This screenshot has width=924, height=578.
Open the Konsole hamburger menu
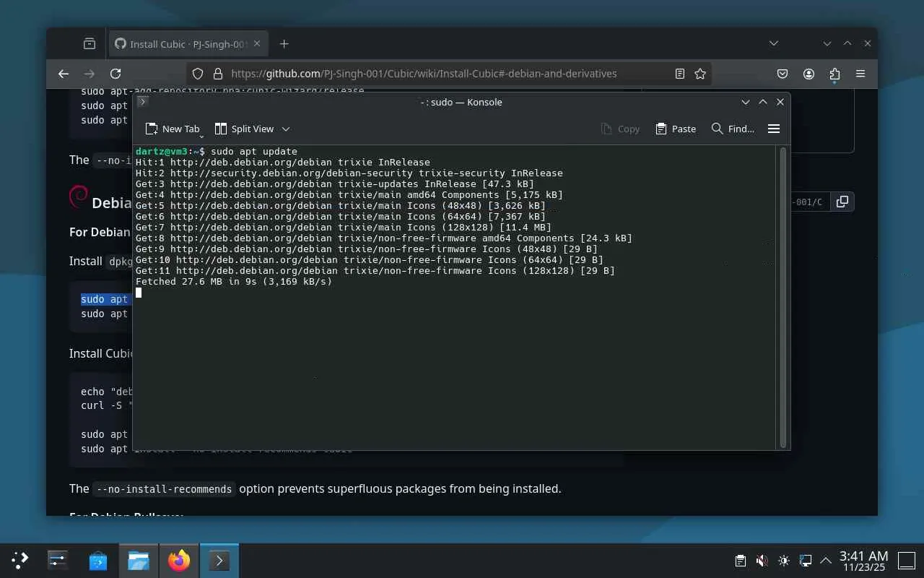[774, 129]
